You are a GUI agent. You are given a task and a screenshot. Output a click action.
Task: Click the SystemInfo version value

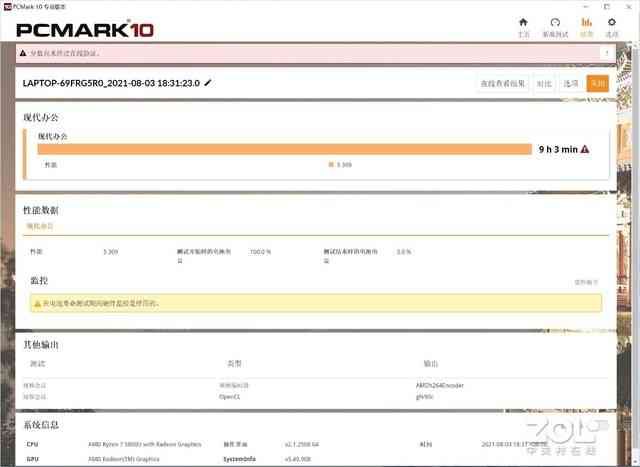coord(298,459)
